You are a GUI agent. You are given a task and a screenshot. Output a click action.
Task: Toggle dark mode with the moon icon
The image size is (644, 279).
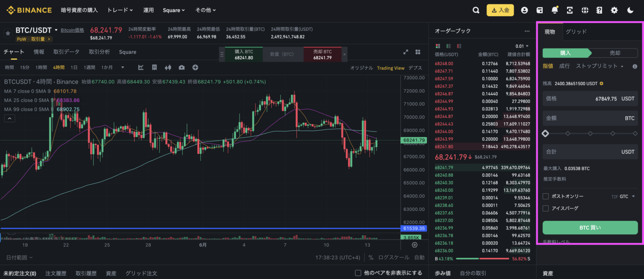click(x=630, y=10)
